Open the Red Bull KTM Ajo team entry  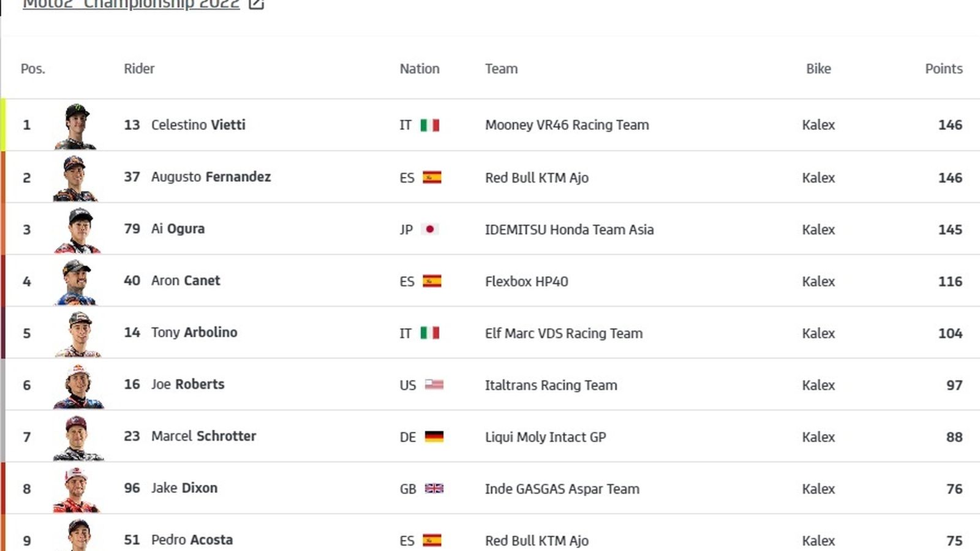click(x=537, y=178)
